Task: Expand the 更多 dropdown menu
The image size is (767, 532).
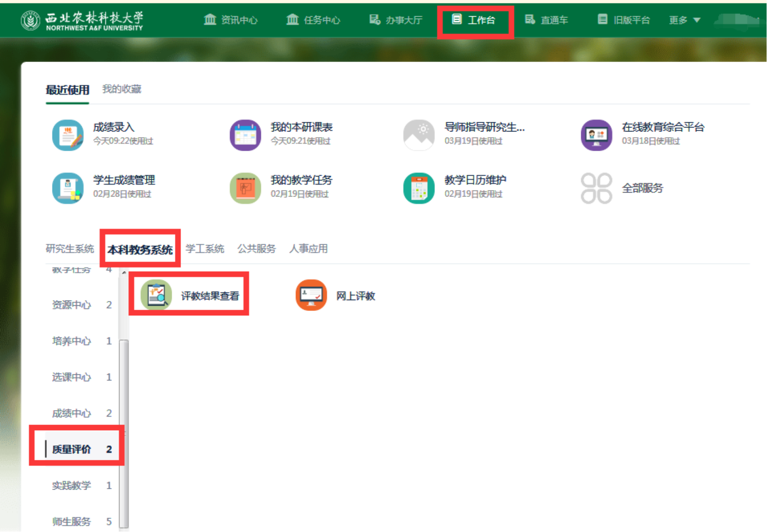Action: [684, 20]
